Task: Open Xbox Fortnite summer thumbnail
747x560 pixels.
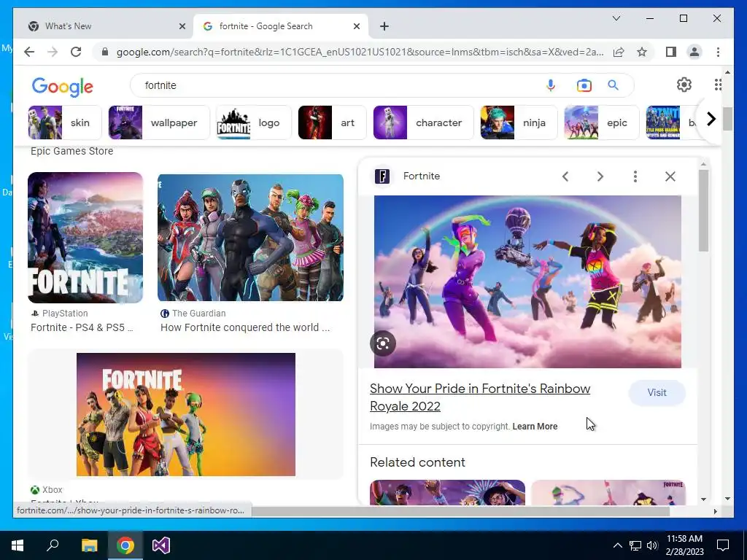Action: click(x=186, y=414)
